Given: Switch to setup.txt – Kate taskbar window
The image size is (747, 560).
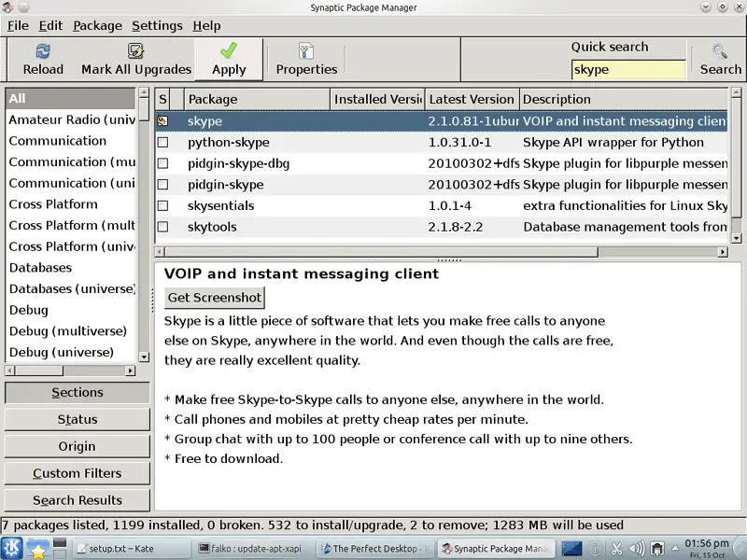Looking at the screenshot, I should 131,549.
